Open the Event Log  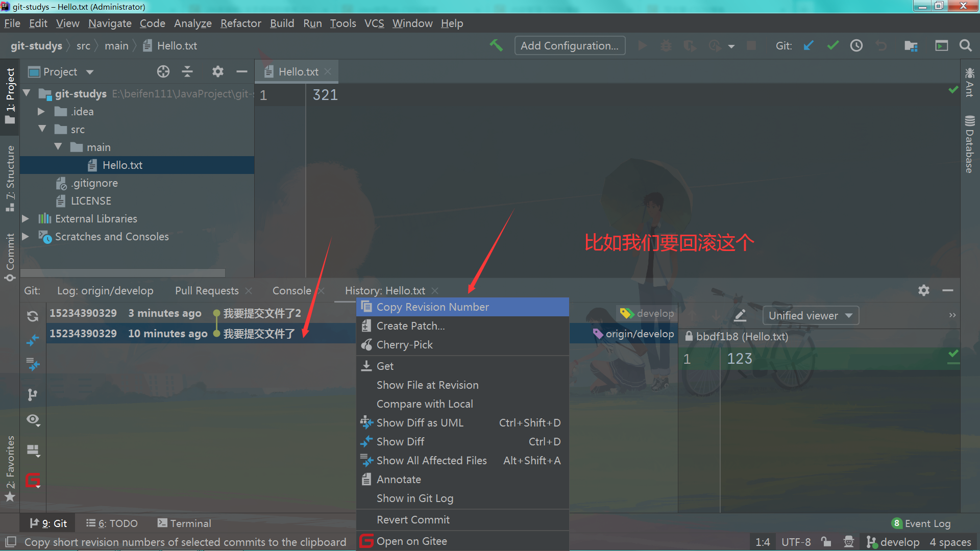pos(921,523)
